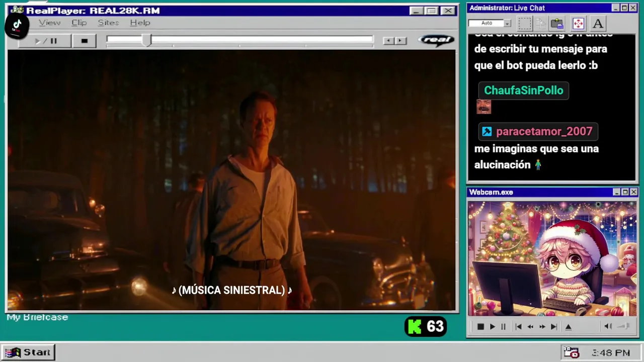Minimize the Webcam.exe window
The height and width of the screenshot is (362, 644).
pos(616,192)
